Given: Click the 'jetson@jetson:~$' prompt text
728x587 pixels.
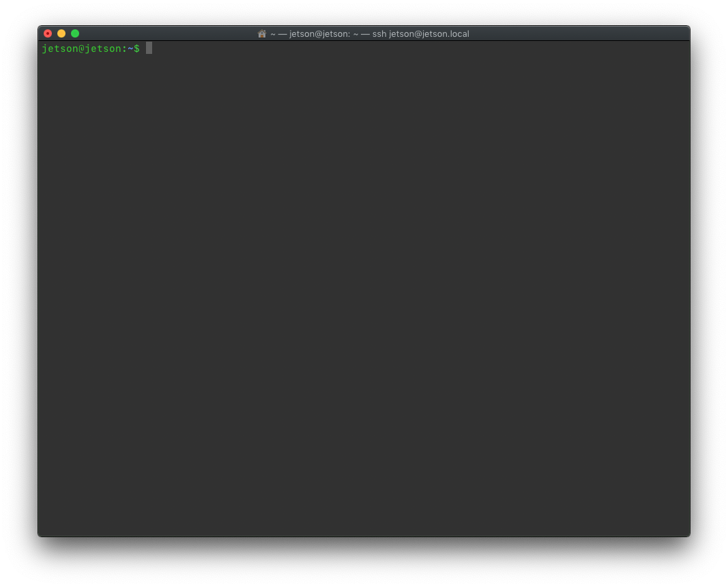Looking at the screenshot, I should (x=91, y=48).
